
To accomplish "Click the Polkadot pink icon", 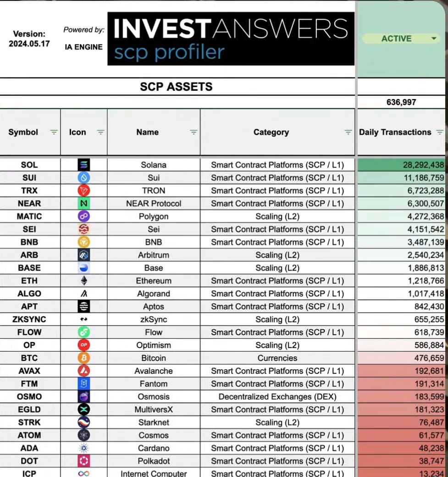I will tap(84, 461).
